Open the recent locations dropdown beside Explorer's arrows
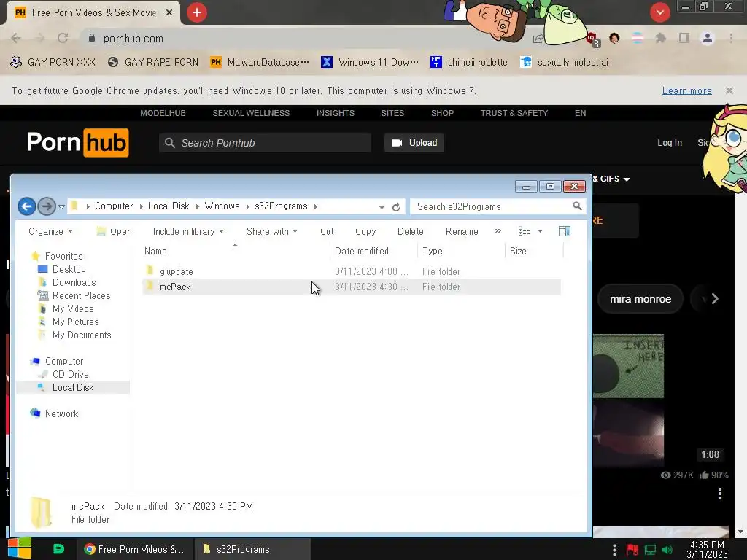747x560 pixels. 61,206
